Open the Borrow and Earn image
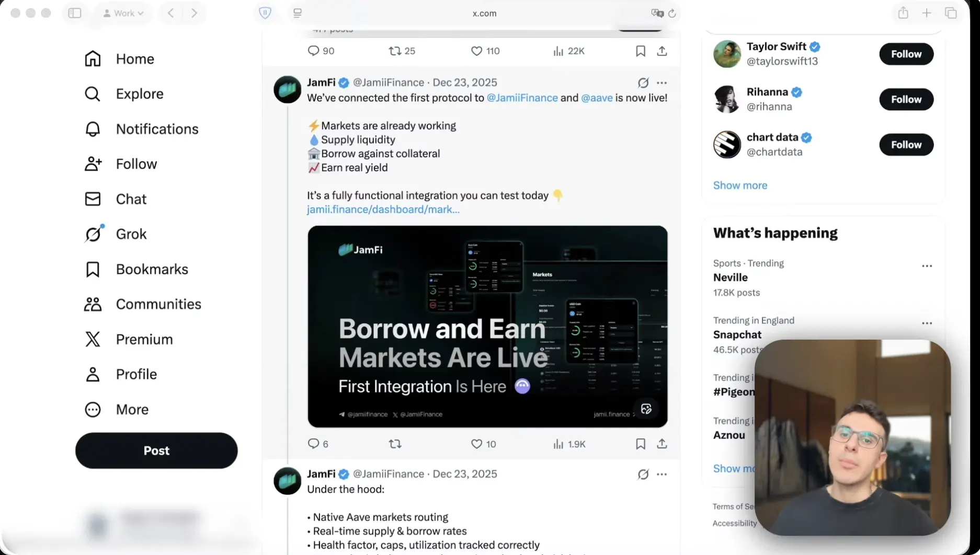The height and width of the screenshot is (555, 980). pos(487,327)
